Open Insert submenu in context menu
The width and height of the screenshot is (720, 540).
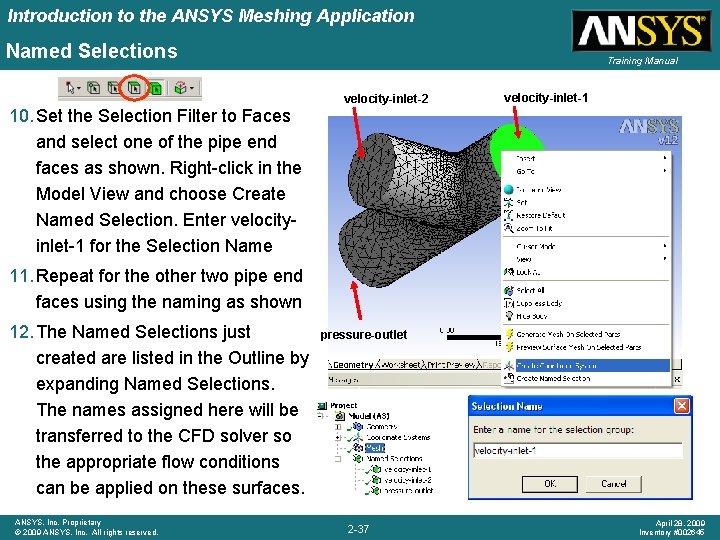point(586,158)
